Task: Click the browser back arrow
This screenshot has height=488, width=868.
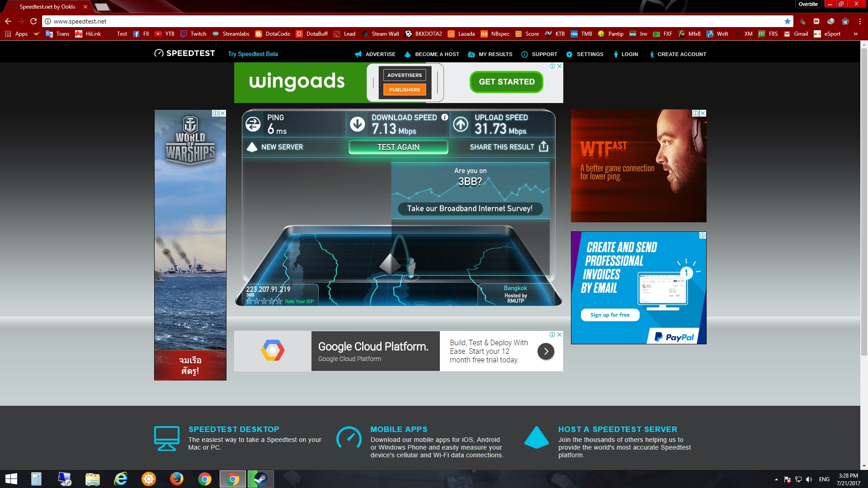Action: pos(8,21)
